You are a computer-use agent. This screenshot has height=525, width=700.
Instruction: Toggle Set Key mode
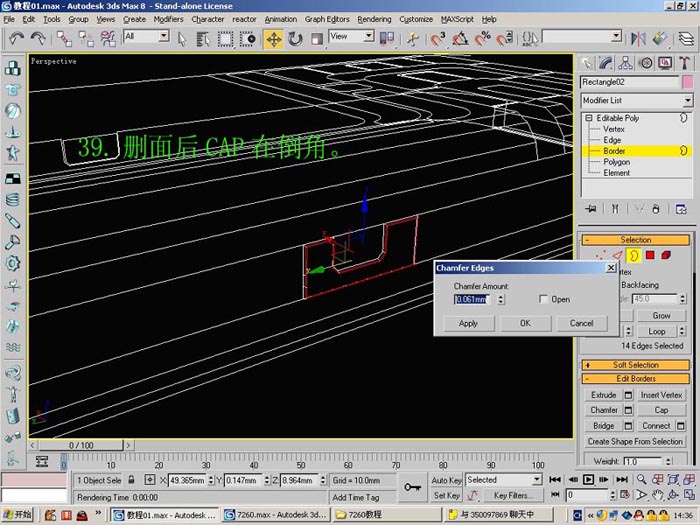pos(446,495)
